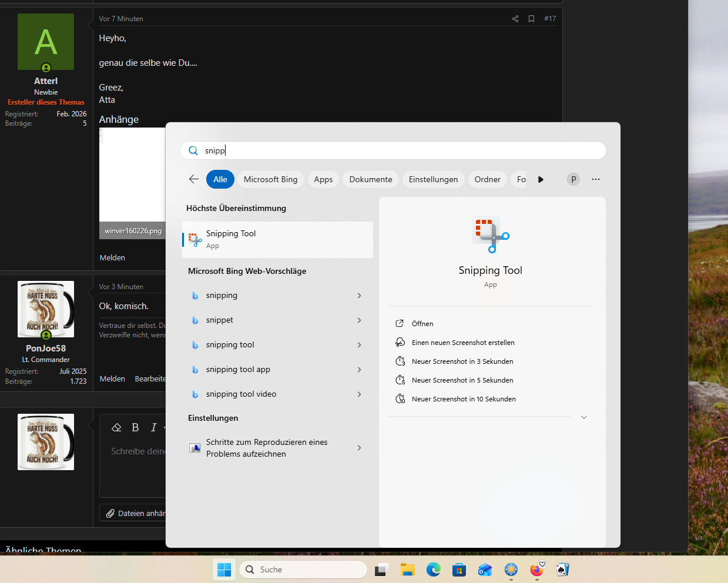Image resolution: width=728 pixels, height=583 pixels.
Task: Click the #17 post number link
Action: (x=550, y=19)
